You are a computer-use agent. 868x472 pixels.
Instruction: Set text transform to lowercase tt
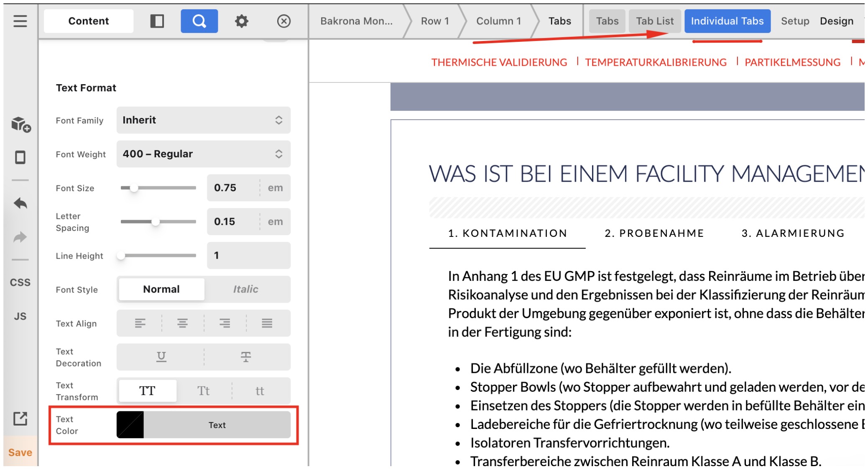pos(260,391)
